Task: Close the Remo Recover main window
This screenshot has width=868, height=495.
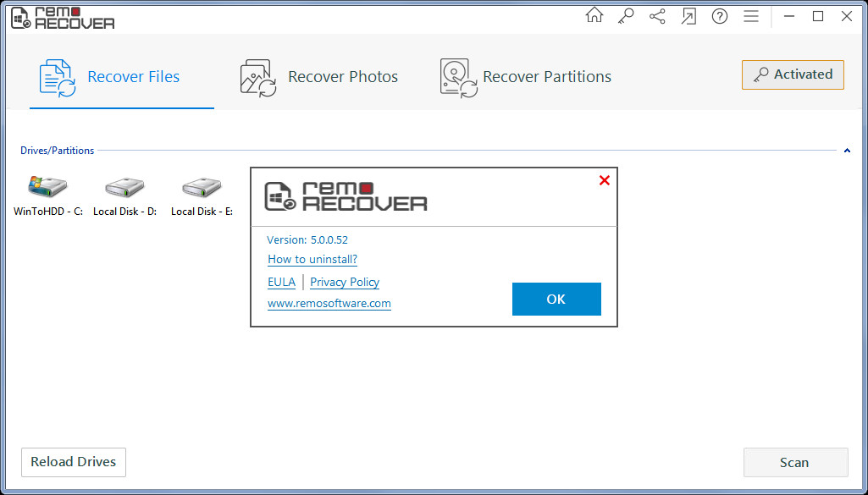Action: 847,17
